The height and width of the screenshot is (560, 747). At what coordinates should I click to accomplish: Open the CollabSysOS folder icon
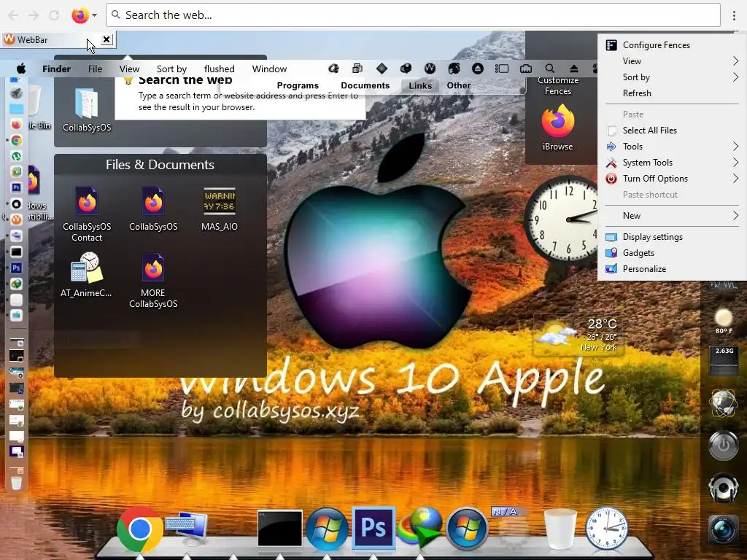[x=87, y=109]
